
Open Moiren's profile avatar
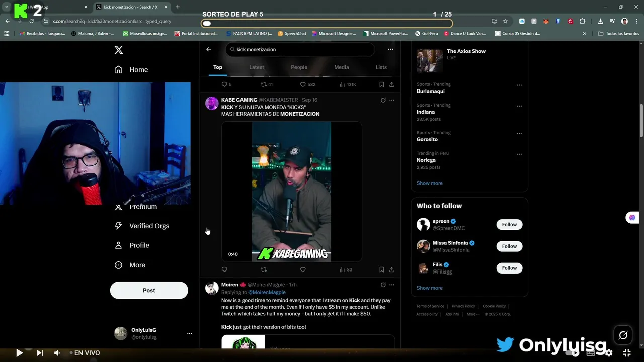pos(212,288)
